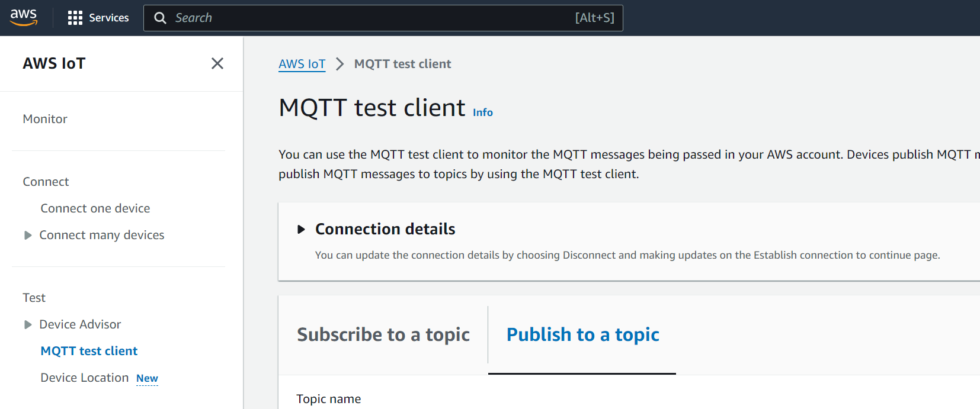Close the AWS IoT sidebar panel
The width and height of the screenshot is (980, 409).
coord(217,63)
